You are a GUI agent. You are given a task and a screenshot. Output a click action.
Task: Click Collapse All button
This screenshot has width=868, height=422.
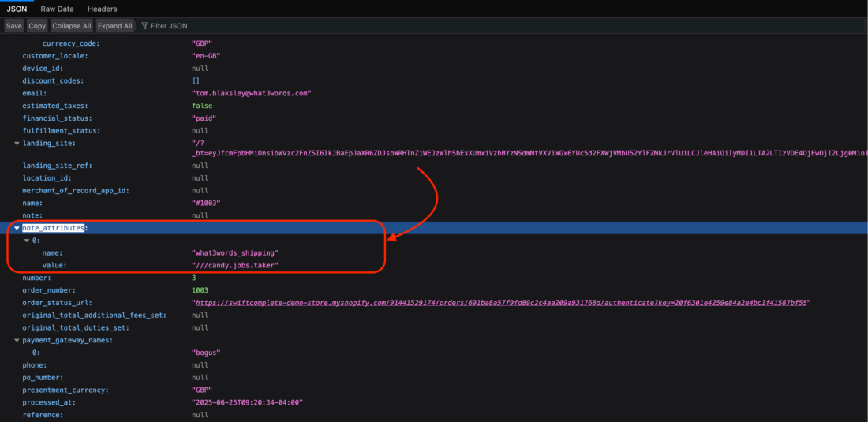pos(71,26)
